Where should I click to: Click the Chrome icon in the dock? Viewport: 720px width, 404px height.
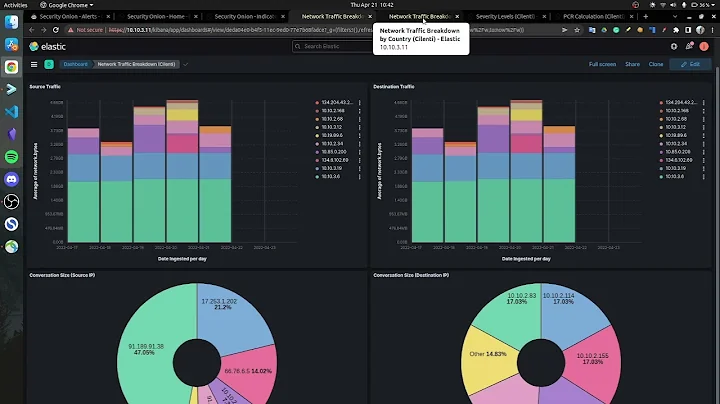[11, 67]
